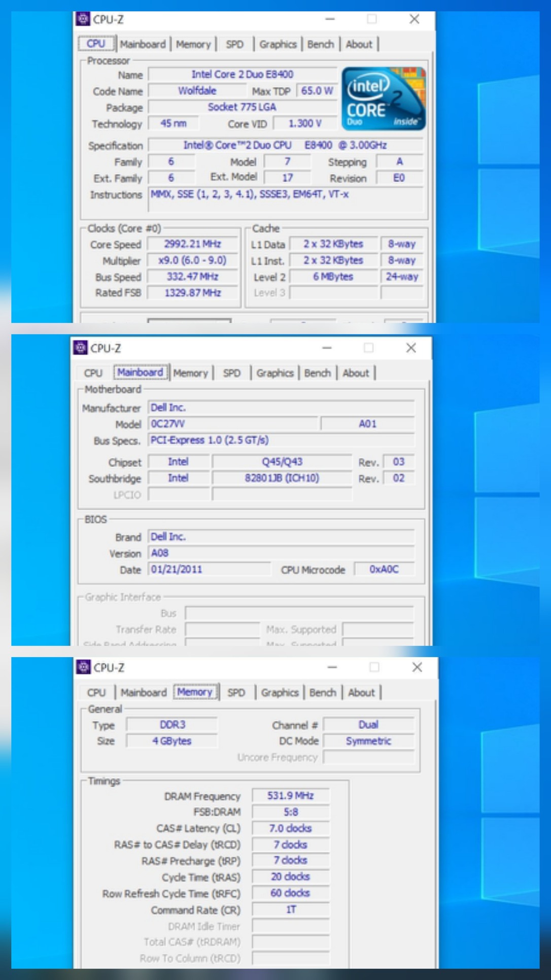The height and width of the screenshot is (980, 551).
Task: Click Channel # value Dual
Action: (369, 725)
